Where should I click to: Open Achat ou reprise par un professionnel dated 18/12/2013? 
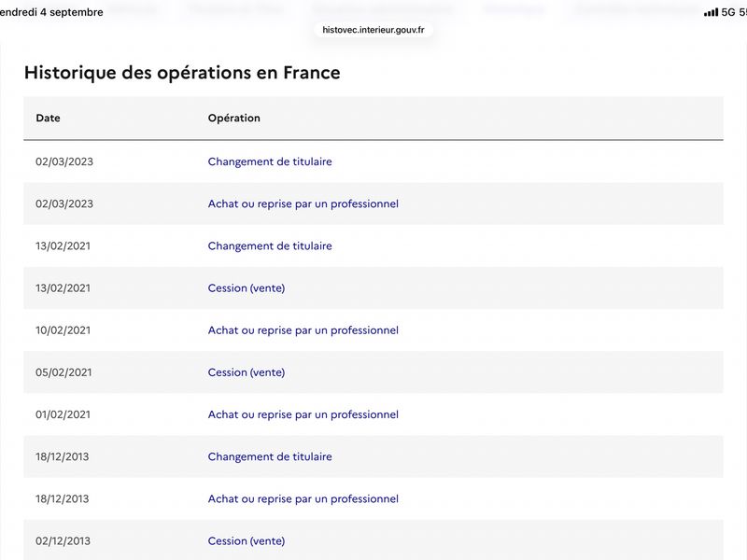tap(303, 499)
